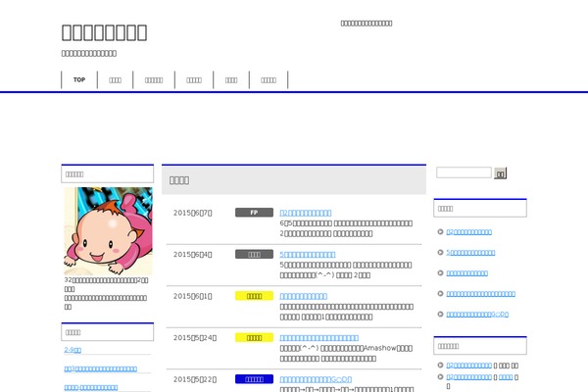Open right sidebar link beginning with digit 5
Viewport: 588px width, 392px height.
470,253
